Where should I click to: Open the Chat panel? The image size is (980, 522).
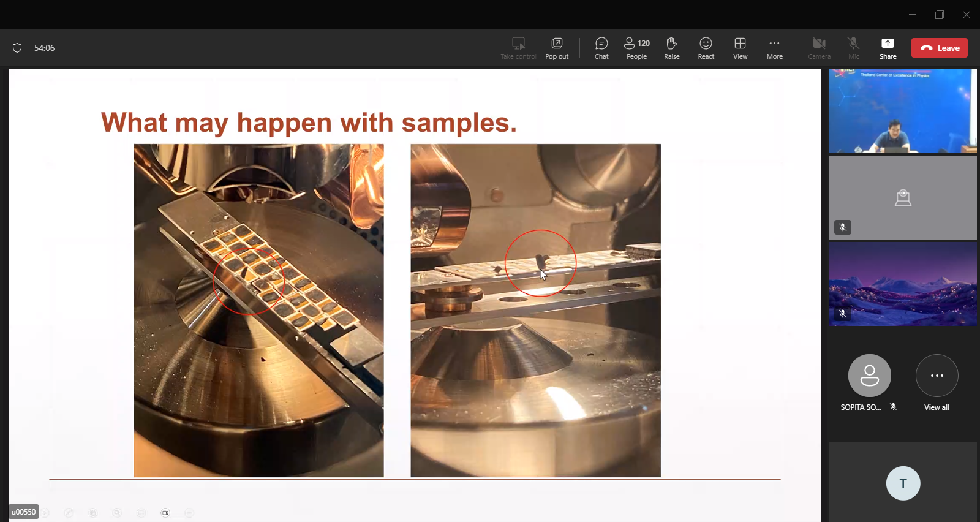click(x=601, y=48)
